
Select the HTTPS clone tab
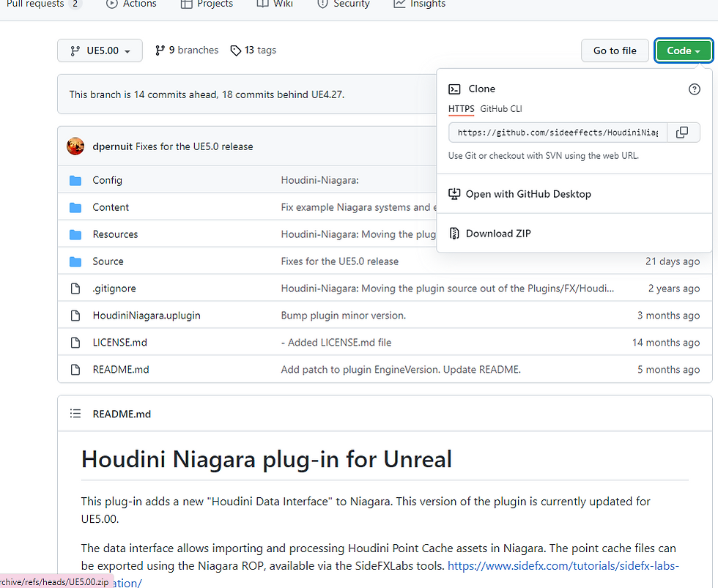coord(462,109)
